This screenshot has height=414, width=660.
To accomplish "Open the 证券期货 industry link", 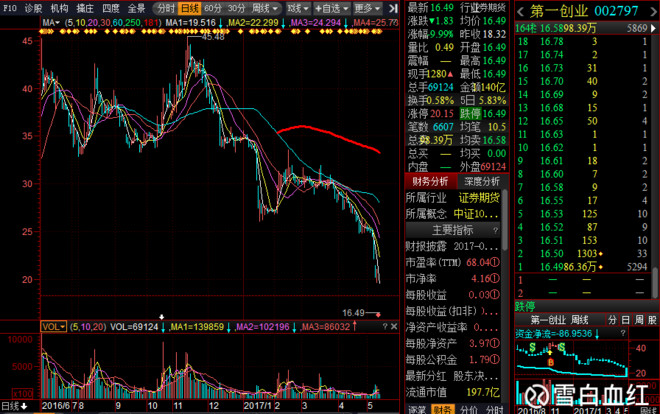I will pyautogui.click(x=479, y=198).
